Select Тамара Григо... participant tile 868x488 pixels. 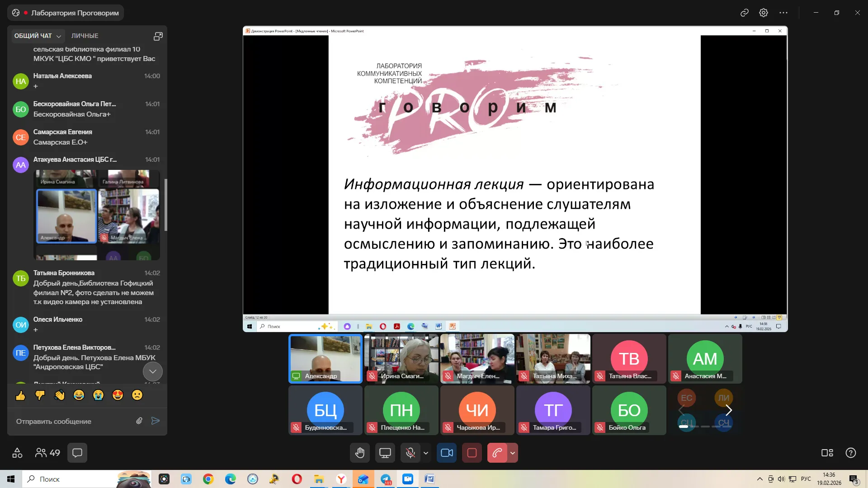[553, 410]
